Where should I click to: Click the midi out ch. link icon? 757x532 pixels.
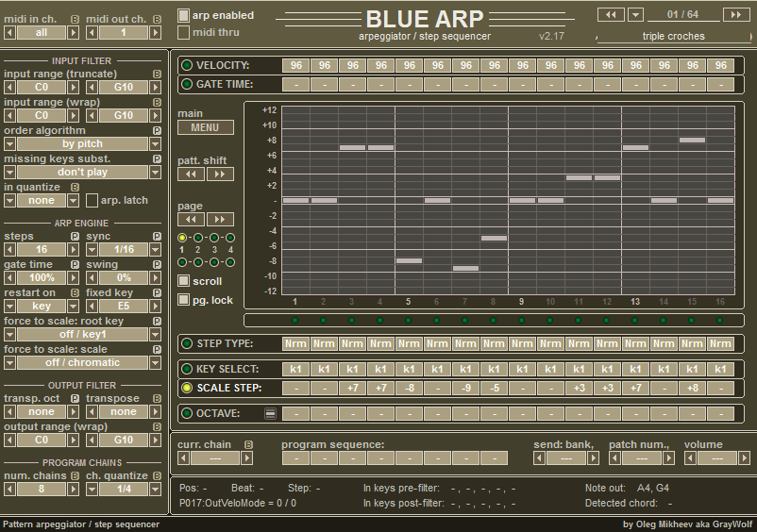(x=157, y=19)
